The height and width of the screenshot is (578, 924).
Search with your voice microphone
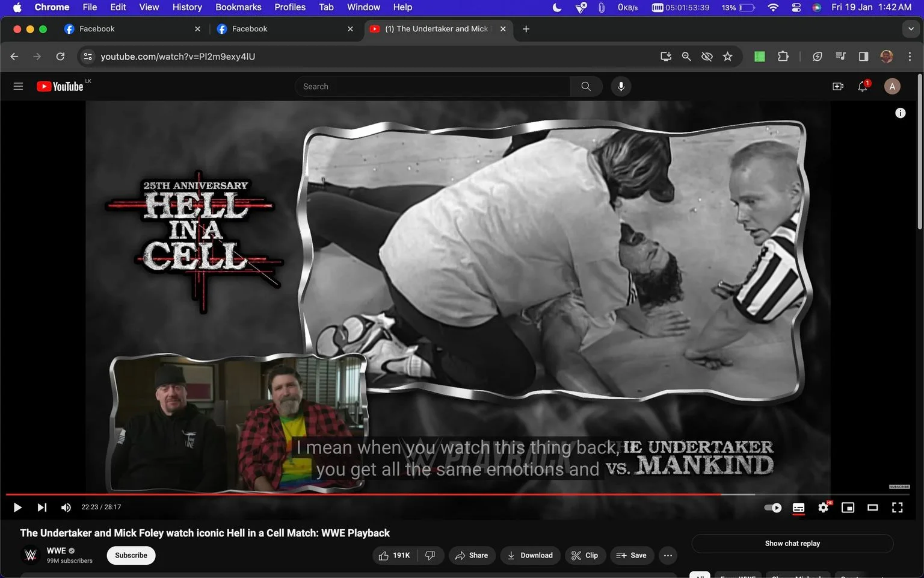[621, 86]
